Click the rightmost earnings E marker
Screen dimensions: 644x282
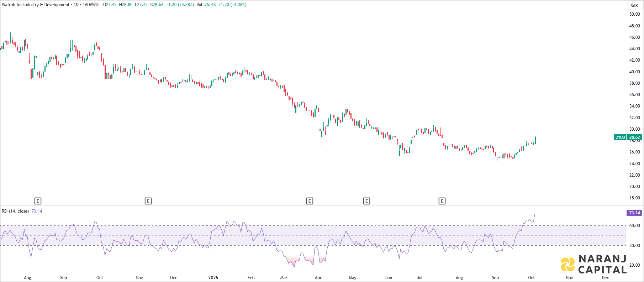442,201
